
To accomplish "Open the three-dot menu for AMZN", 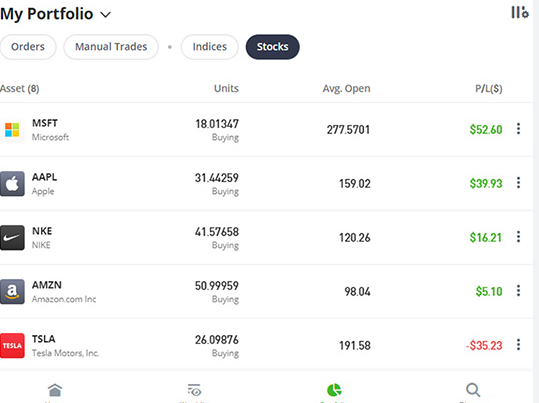I will (518, 291).
